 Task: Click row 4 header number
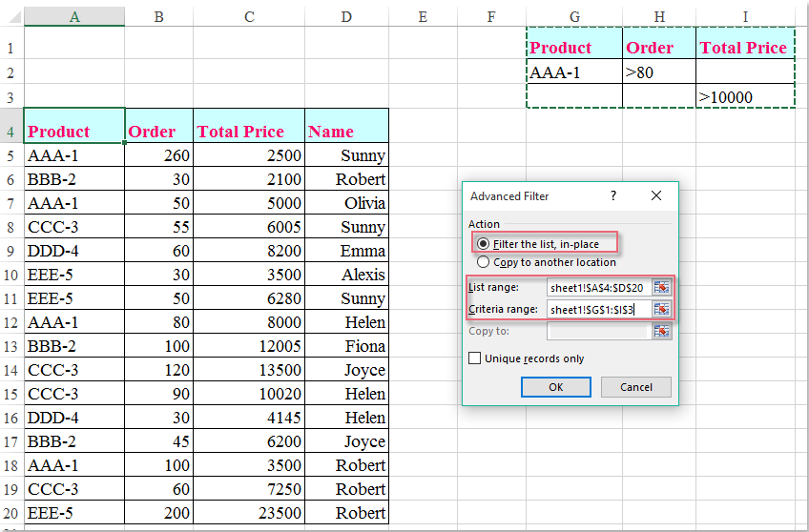pyautogui.click(x=11, y=132)
